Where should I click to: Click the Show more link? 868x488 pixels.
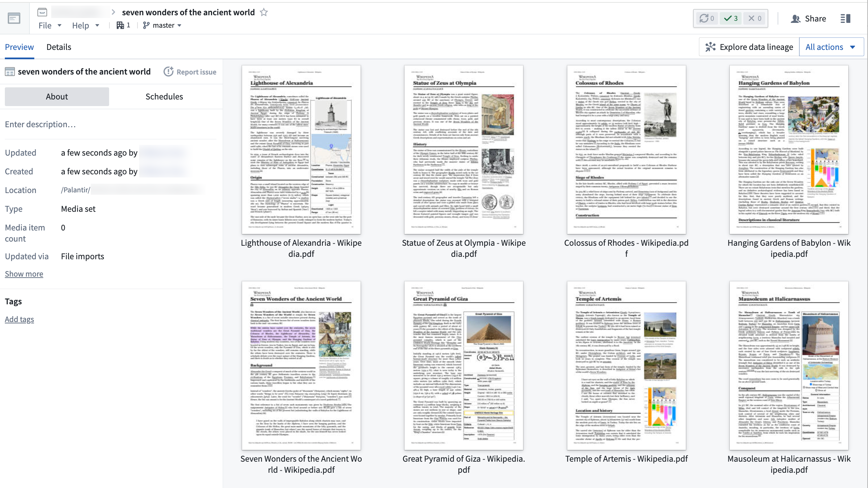[24, 274]
